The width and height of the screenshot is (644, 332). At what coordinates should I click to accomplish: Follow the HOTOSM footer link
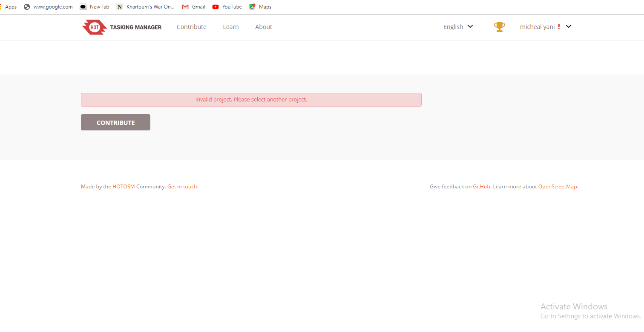pos(124,187)
